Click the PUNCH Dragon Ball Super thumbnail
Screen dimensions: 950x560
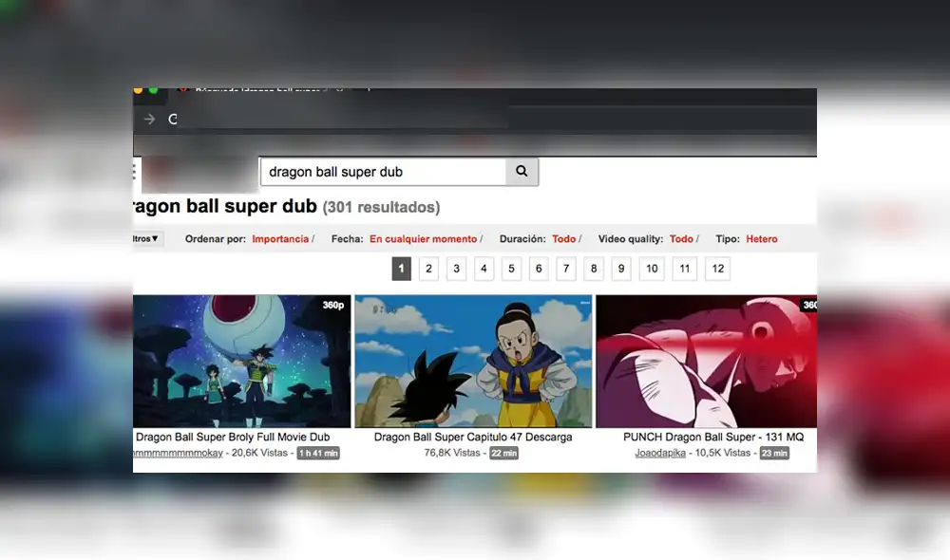707,362
